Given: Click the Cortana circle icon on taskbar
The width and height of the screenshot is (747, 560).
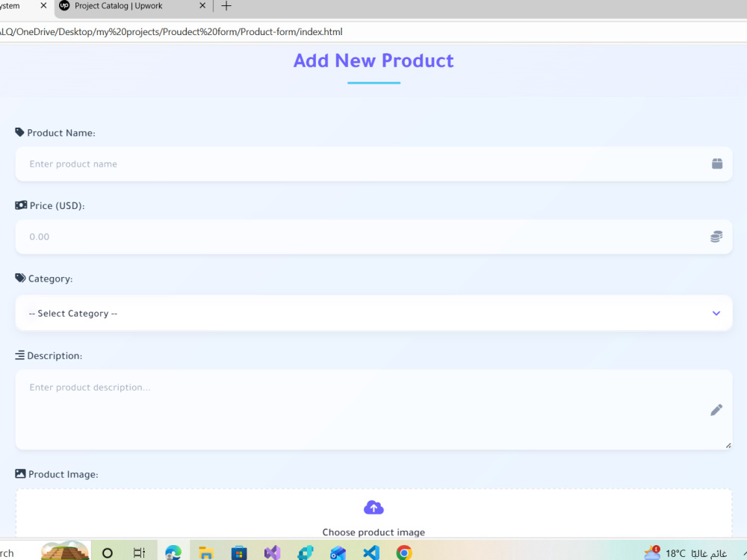Looking at the screenshot, I should (x=108, y=553).
